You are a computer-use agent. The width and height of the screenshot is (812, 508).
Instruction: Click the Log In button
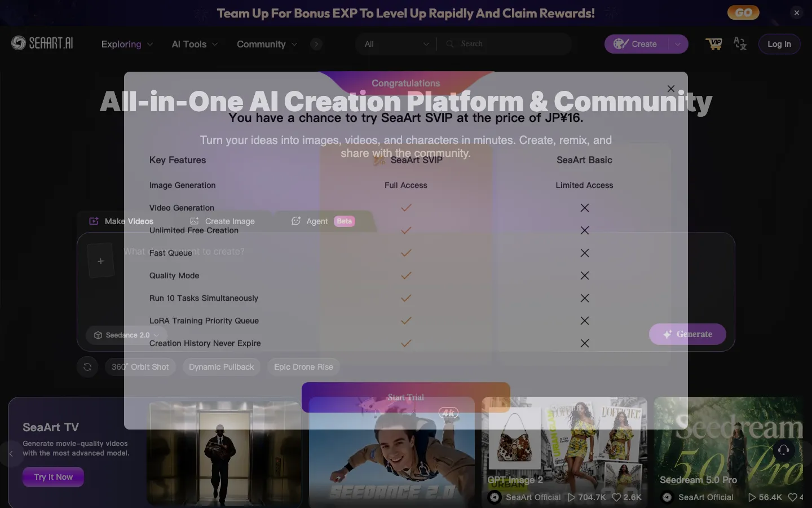click(779, 44)
